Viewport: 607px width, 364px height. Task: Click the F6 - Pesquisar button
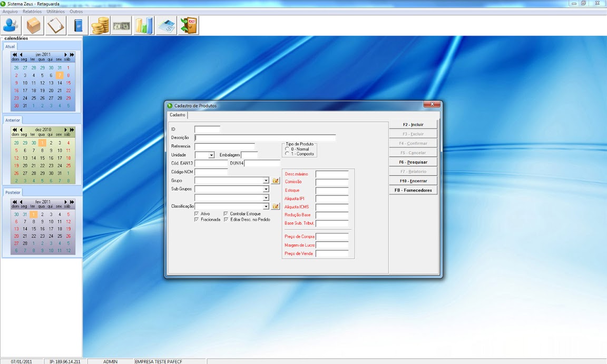(413, 162)
